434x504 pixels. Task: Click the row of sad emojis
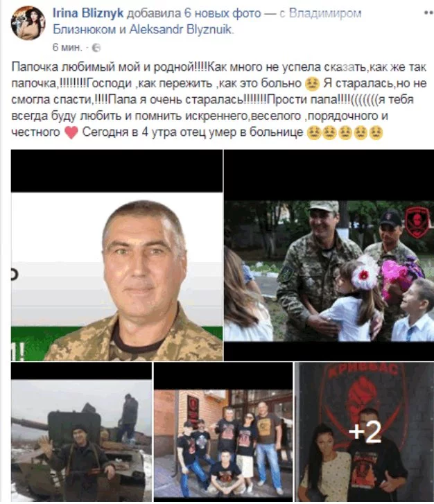[345, 132]
